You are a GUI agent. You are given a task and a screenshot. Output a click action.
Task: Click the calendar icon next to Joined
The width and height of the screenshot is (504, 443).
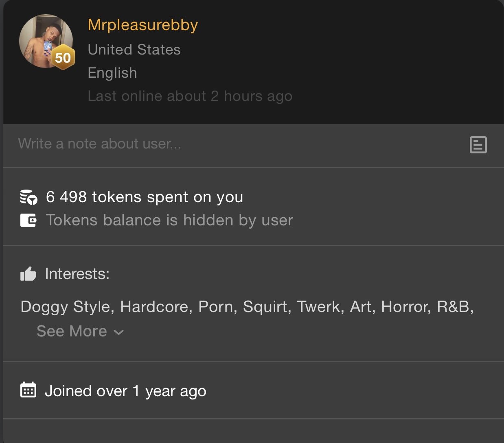tap(28, 391)
